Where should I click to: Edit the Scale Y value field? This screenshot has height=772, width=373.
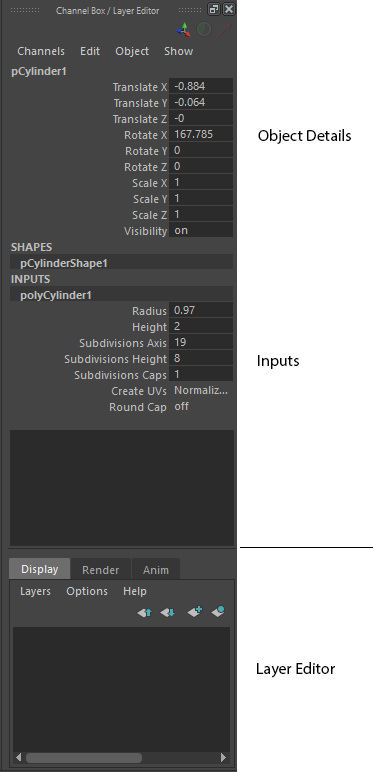pyautogui.click(x=201, y=198)
